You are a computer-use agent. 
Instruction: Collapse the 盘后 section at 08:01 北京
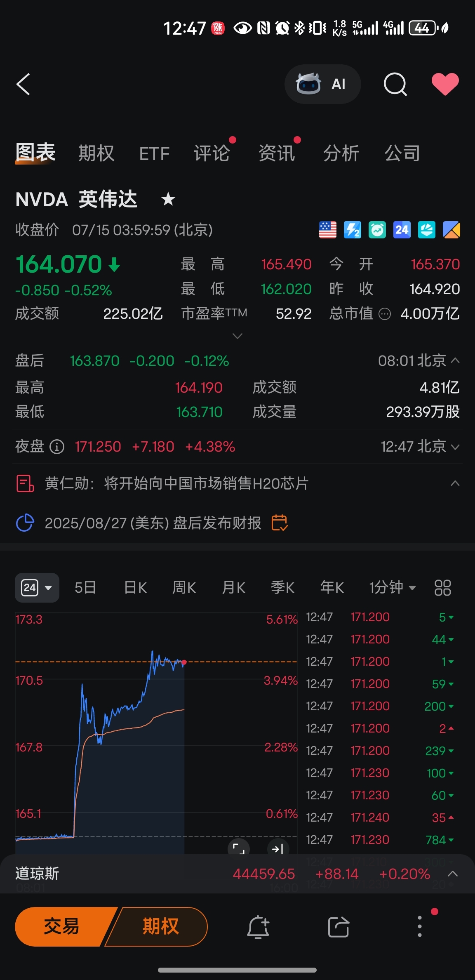click(455, 360)
